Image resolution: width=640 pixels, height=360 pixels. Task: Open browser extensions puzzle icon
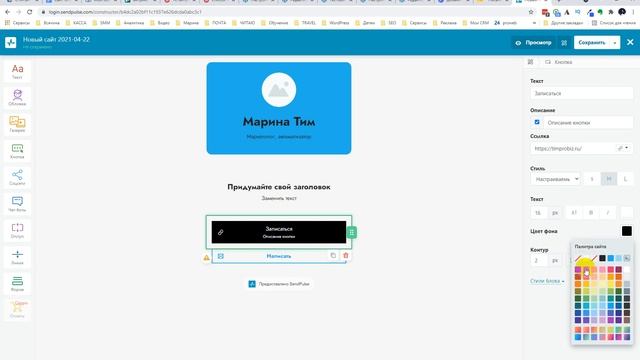(x=611, y=12)
